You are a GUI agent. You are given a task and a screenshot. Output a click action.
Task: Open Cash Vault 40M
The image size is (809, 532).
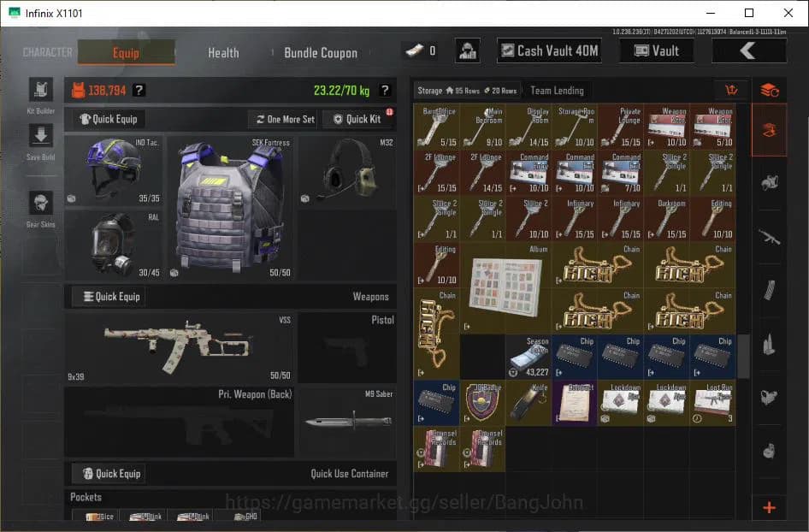(x=549, y=50)
